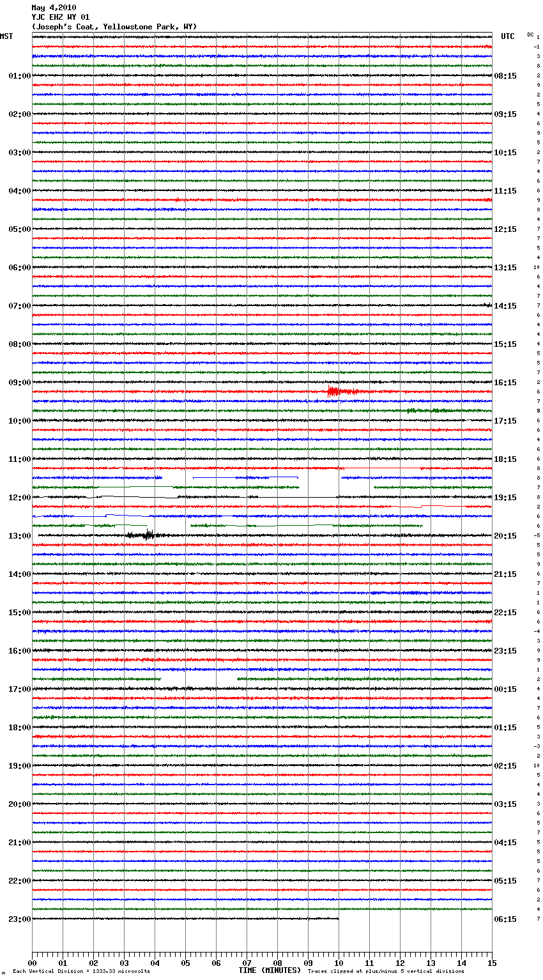Select the '03:00' MST hour label
543x980 pixels.
pyautogui.click(x=20, y=153)
